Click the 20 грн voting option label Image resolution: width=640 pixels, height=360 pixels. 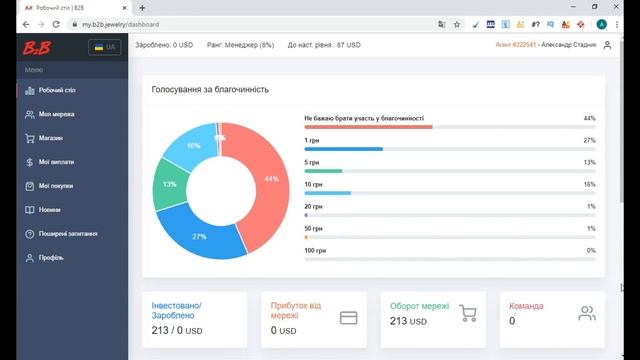click(313, 207)
